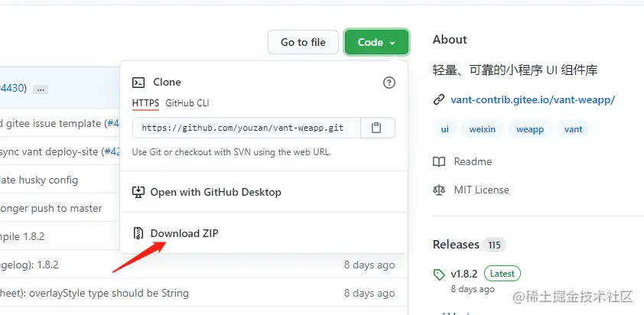The image size is (644, 315).
Task: Click the terminal Clone icon
Action: click(x=138, y=83)
